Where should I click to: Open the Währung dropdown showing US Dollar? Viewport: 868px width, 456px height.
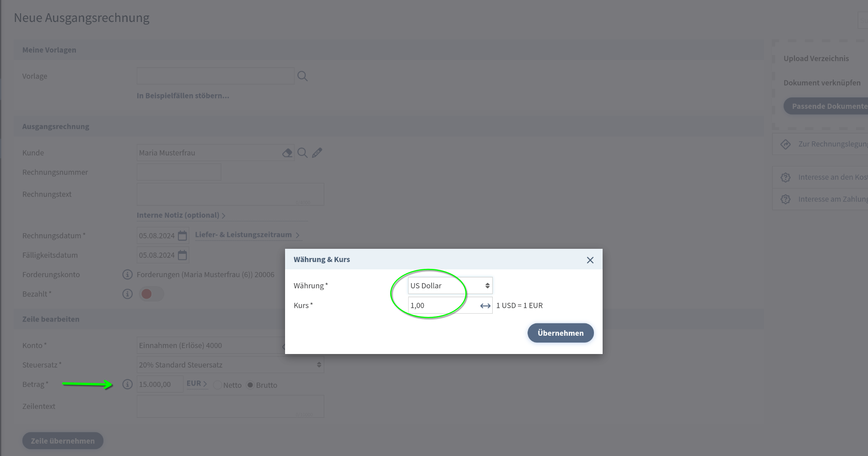tap(450, 286)
